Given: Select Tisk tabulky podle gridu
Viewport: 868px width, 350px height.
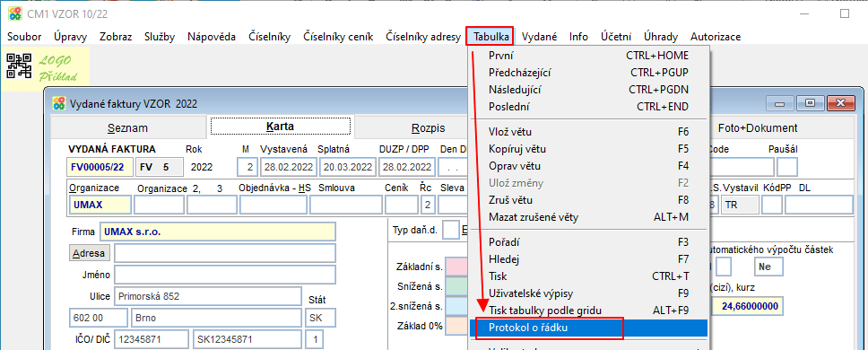Looking at the screenshot, I should (588, 311).
